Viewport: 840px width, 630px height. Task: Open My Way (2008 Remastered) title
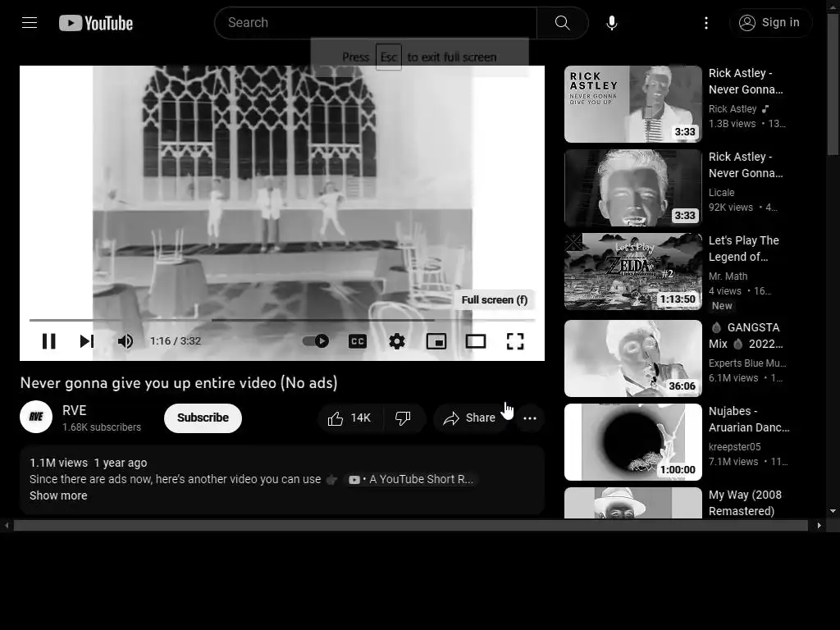(745, 503)
